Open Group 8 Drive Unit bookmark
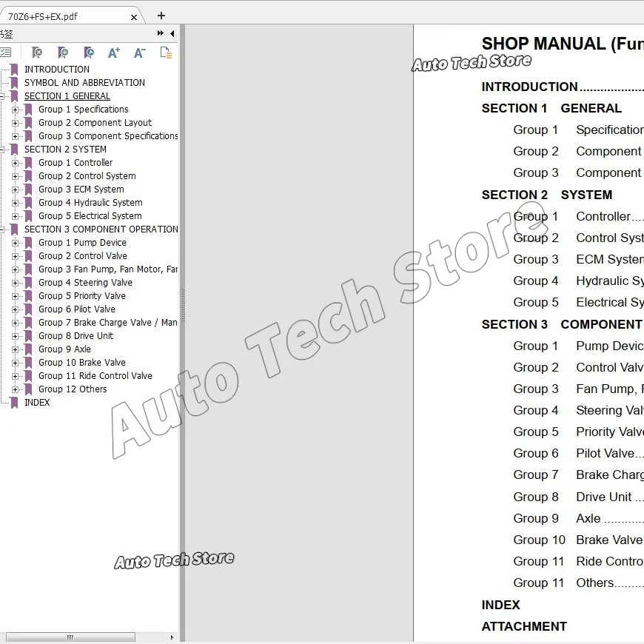 (76, 336)
